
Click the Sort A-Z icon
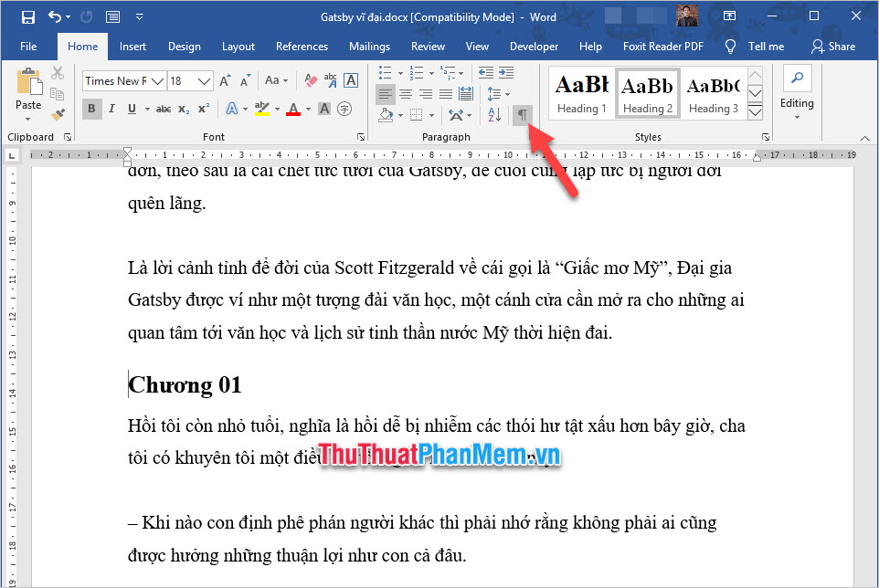(x=494, y=114)
